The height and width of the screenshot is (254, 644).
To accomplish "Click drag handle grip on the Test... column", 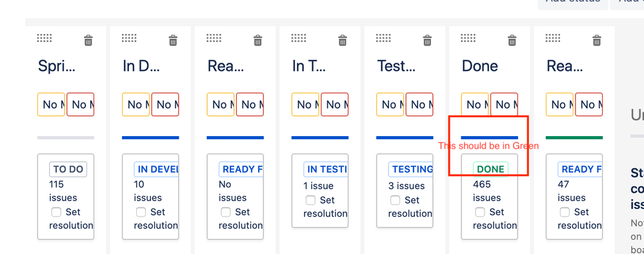I will [x=383, y=38].
